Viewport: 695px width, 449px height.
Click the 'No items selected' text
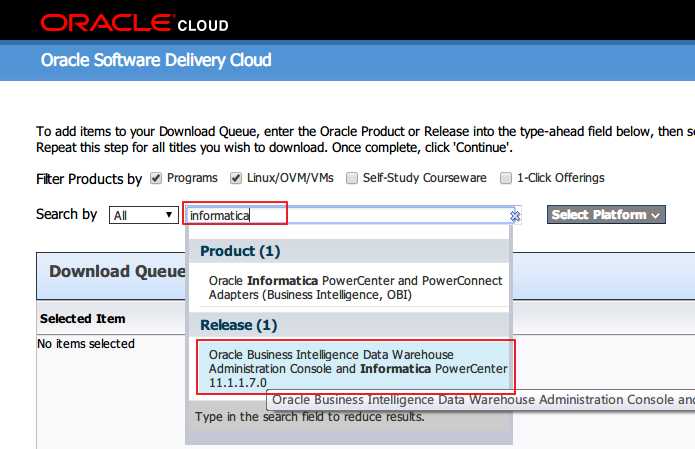[86, 344]
